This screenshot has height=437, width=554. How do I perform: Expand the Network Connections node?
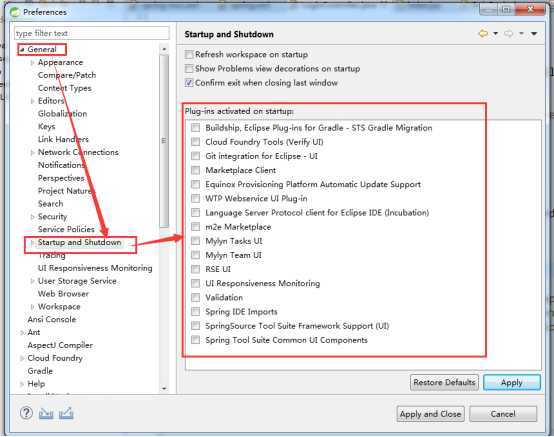(x=33, y=153)
